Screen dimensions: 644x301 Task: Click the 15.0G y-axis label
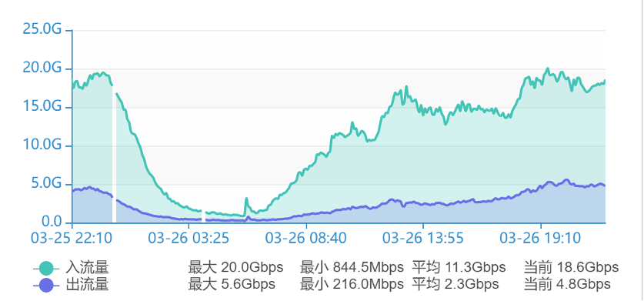pyautogui.click(x=42, y=107)
